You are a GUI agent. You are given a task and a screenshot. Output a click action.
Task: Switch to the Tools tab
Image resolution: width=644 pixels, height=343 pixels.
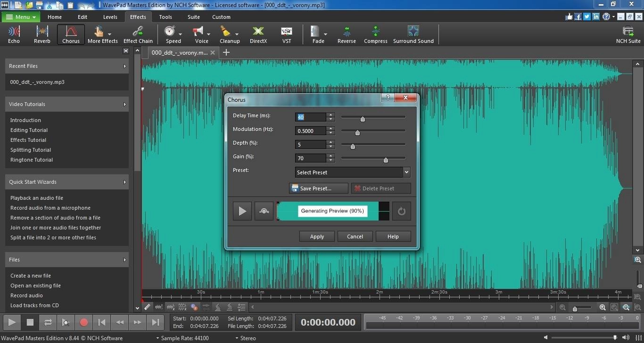point(165,17)
